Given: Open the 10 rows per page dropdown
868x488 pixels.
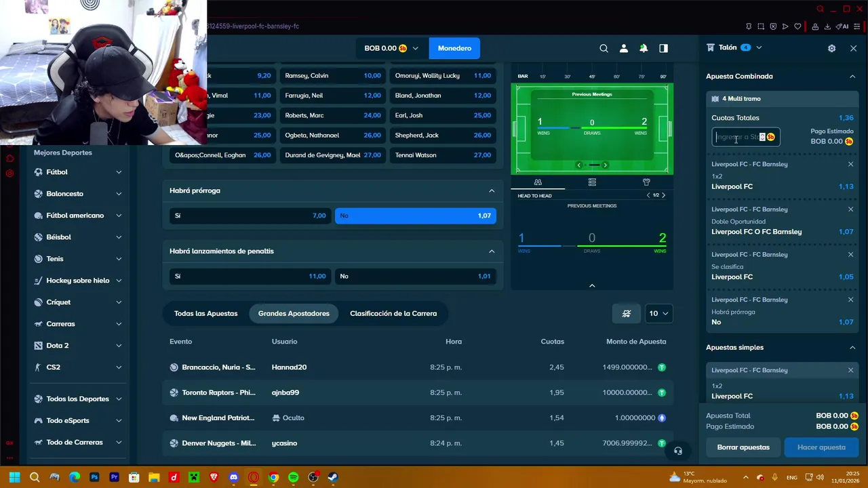Looking at the screenshot, I should pos(658,313).
